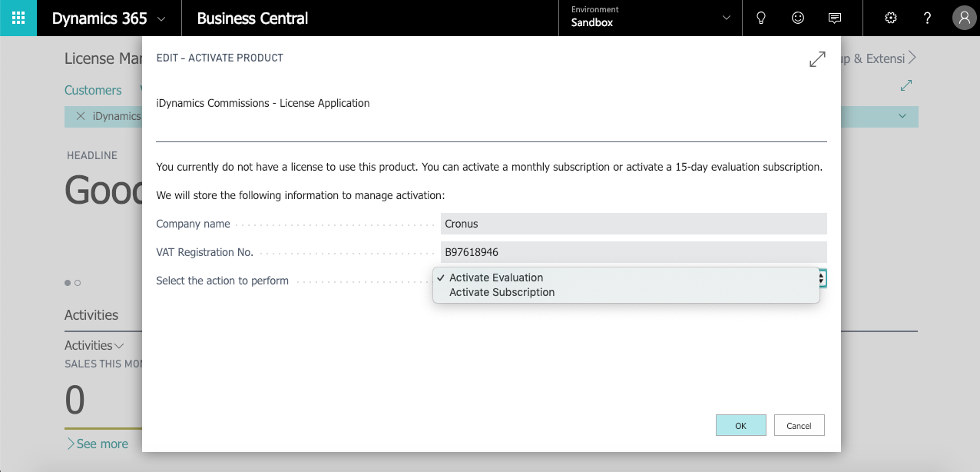Click the Activities section heading
Screen dimensions: 980x472
tap(91, 315)
